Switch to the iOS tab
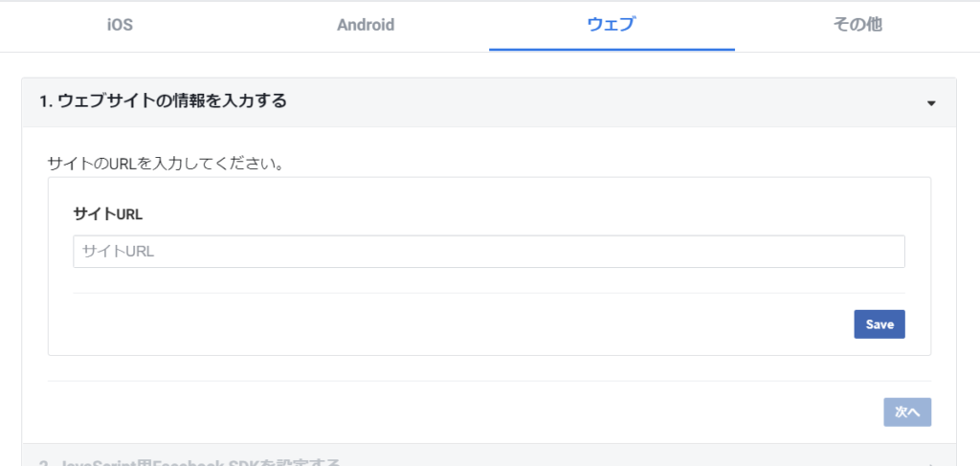Image resolution: width=980 pixels, height=466 pixels. pos(120,25)
